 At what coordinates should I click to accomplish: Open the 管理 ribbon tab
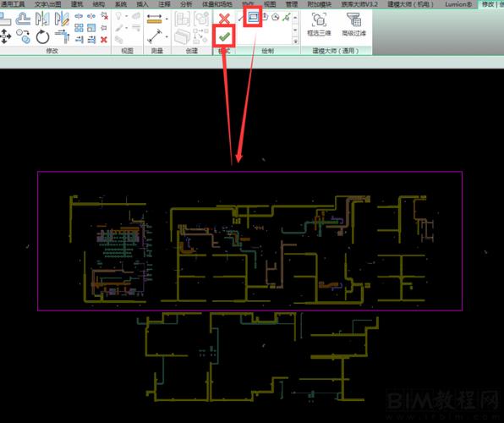pyautogui.click(x=292, y=4)
